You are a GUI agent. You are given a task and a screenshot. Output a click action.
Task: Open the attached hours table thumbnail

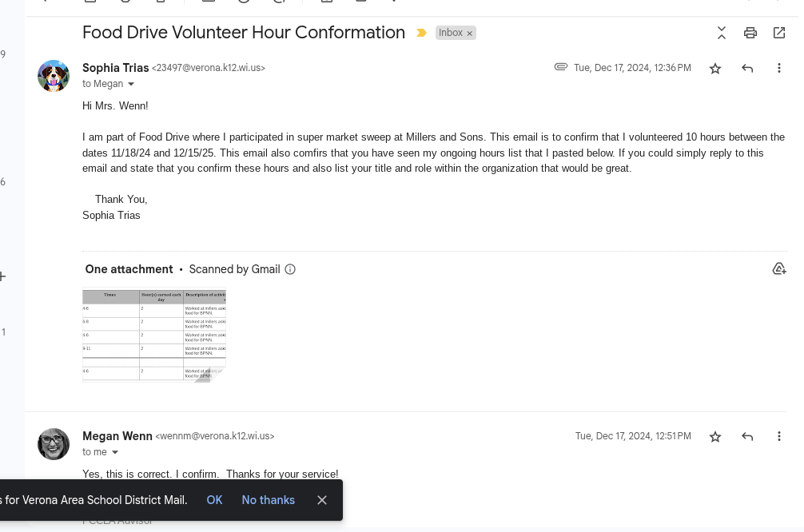pos(154,335)
